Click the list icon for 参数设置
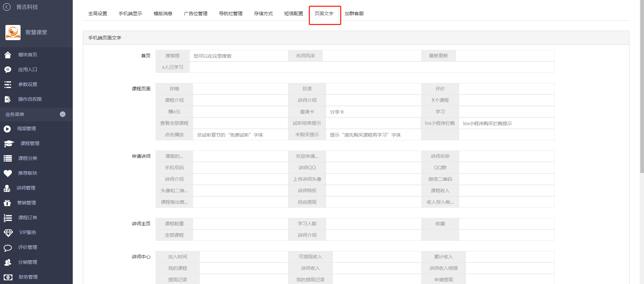644x284 pixels. (x=8, y=84)
